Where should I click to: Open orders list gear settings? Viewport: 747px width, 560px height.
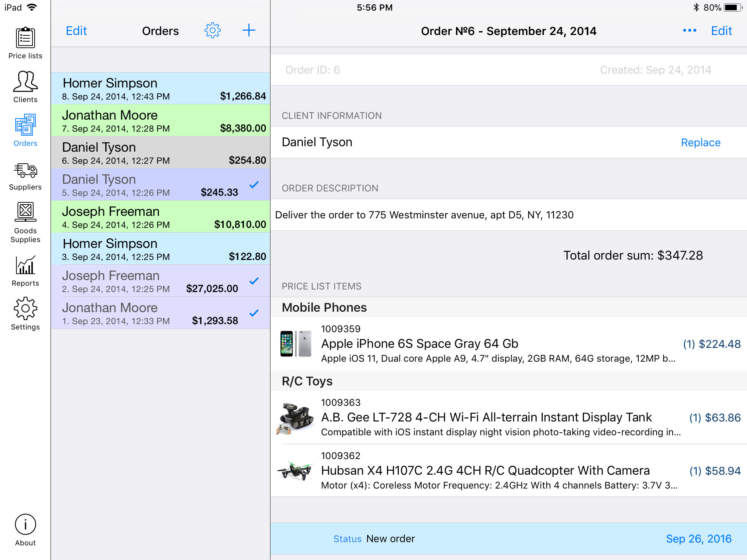[x=213, y=30]
